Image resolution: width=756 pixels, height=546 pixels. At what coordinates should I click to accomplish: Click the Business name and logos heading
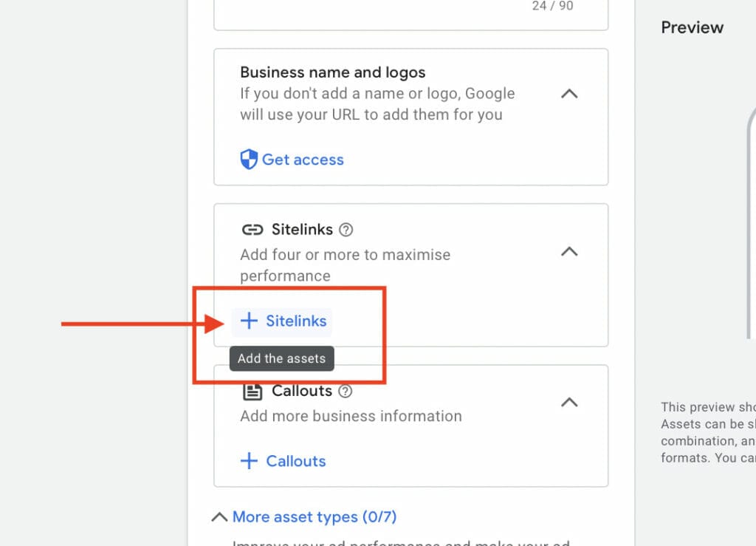[333, 72]
